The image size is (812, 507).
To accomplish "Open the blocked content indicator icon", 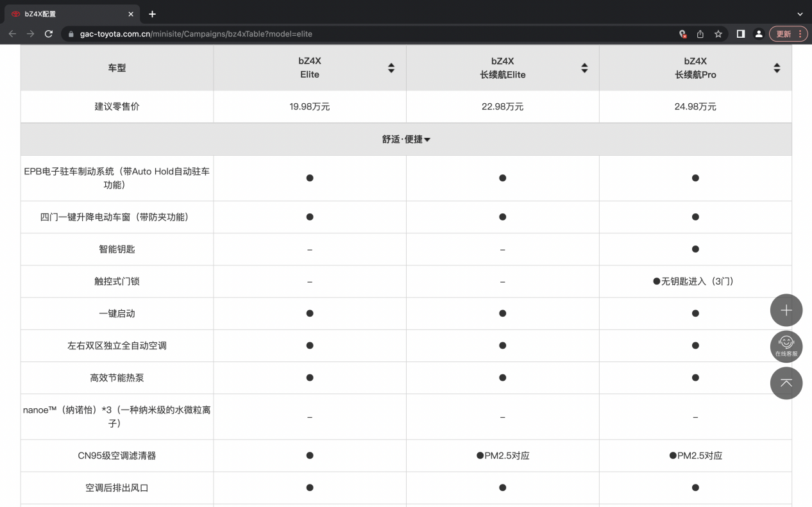I will click(682, 34).
